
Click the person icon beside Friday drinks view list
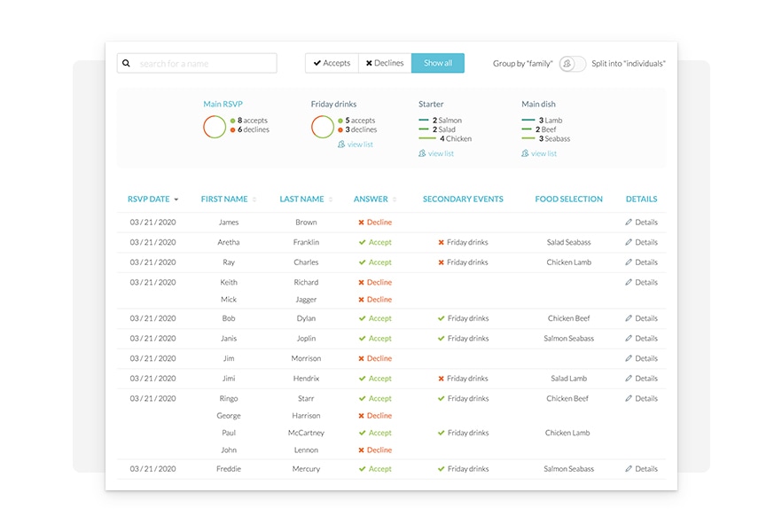[341, 145]
